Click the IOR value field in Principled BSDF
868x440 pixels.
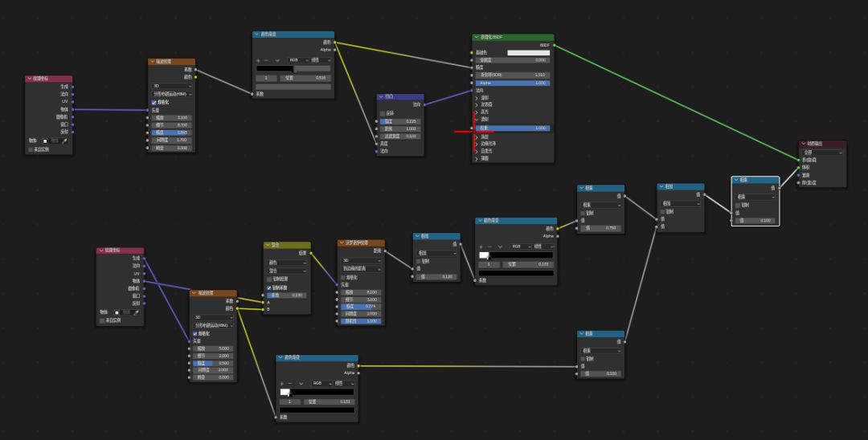point(513,75)
